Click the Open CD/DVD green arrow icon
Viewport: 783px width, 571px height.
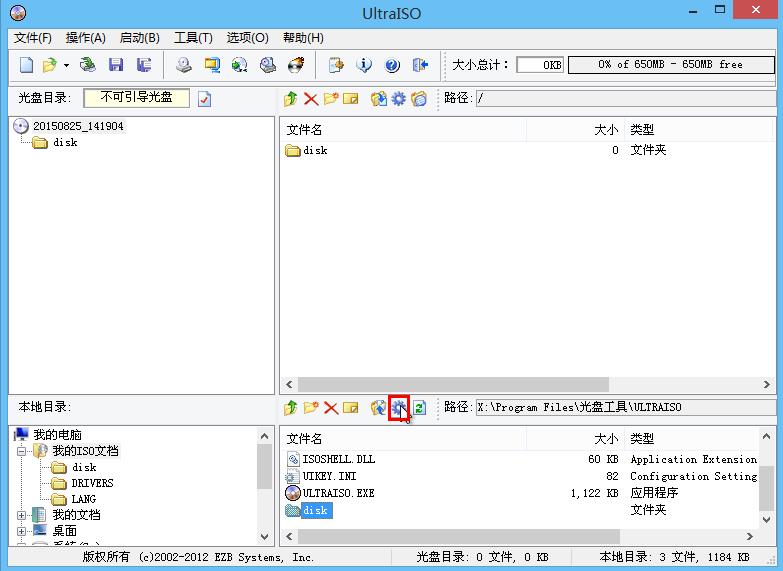pyautogui.click(x=88, y=65)
